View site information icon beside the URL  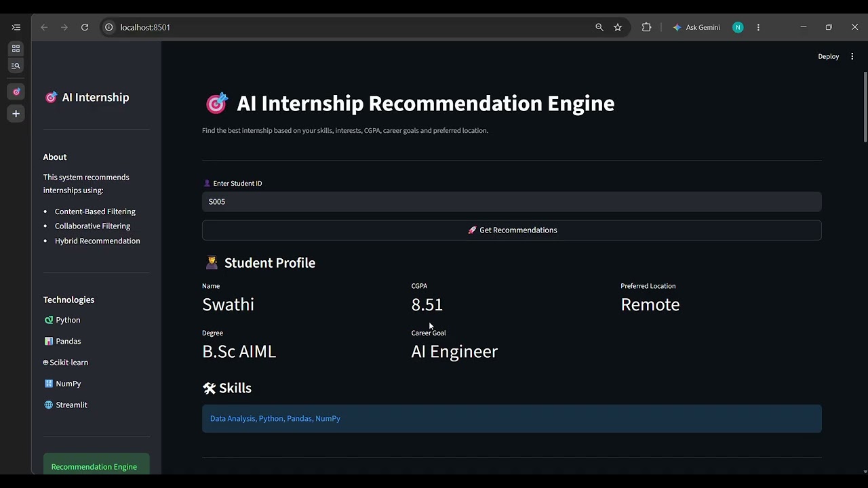[108, 27]
